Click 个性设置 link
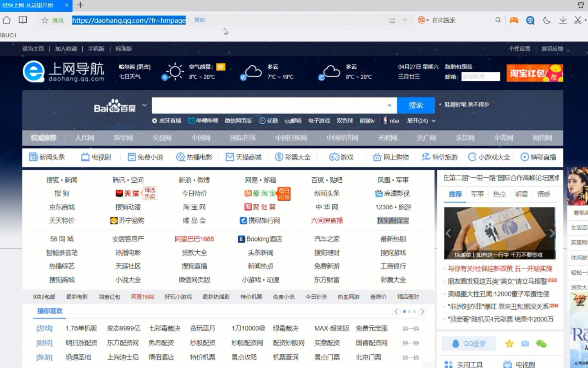Image resolution: width=588 pixels, height=368 pixels. coord(519,49)
